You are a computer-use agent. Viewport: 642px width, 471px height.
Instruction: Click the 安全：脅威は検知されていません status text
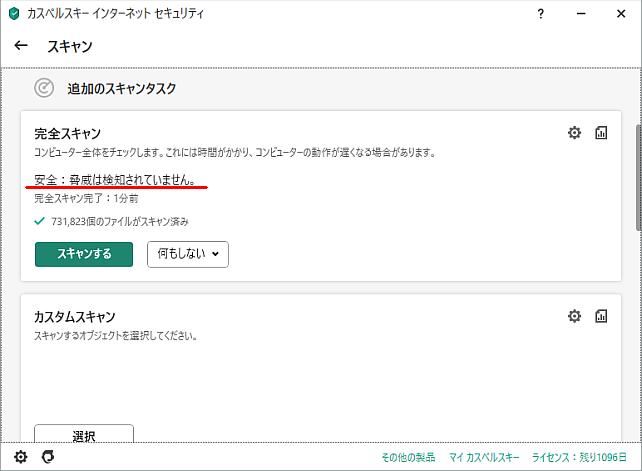[x=115, y=180]
